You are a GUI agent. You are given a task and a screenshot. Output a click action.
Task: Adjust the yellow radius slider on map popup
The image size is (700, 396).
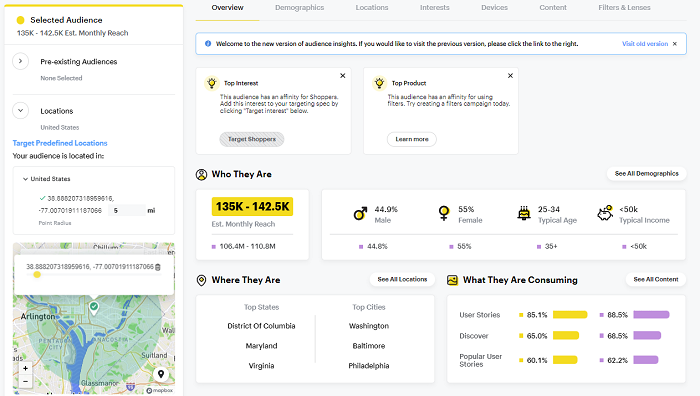[x=37, y=275]
